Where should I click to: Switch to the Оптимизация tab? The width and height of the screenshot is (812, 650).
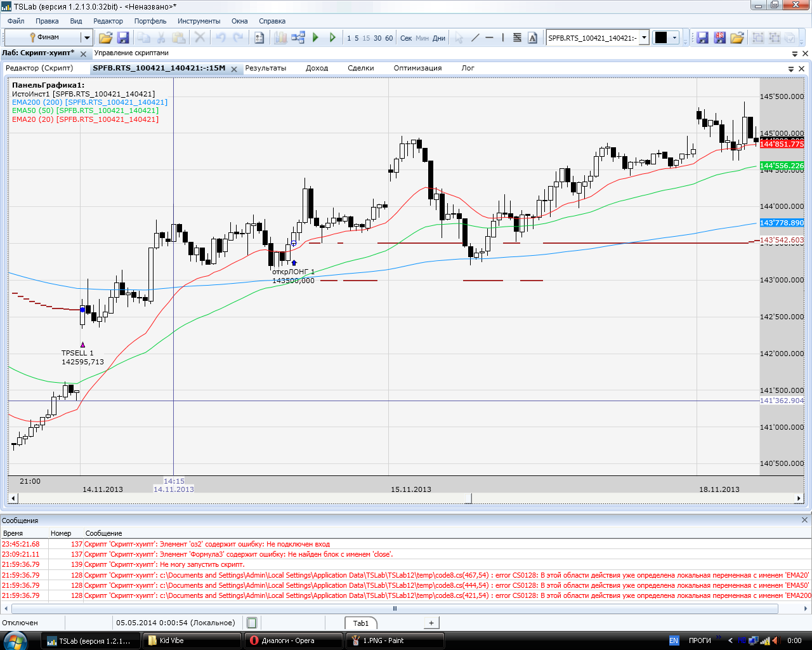417,68
